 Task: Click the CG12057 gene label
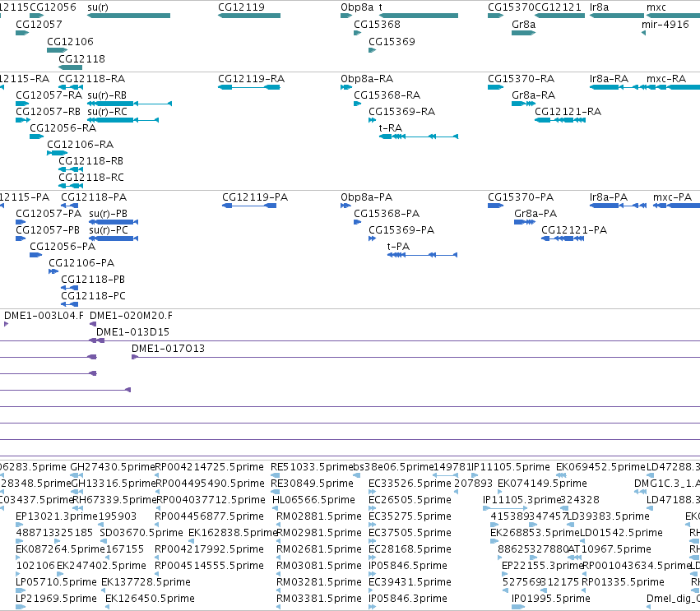39,25
